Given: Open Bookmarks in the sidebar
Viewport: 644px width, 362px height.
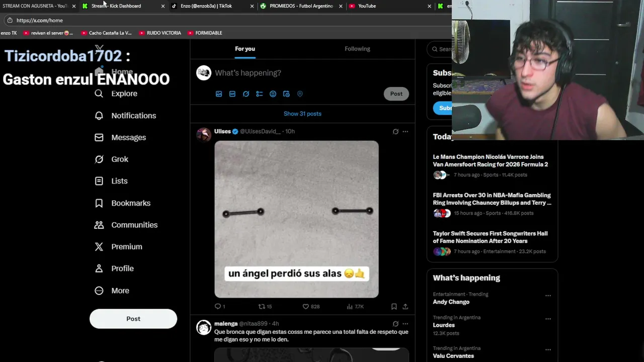Looking at the screenshot, I should (122, 203).
